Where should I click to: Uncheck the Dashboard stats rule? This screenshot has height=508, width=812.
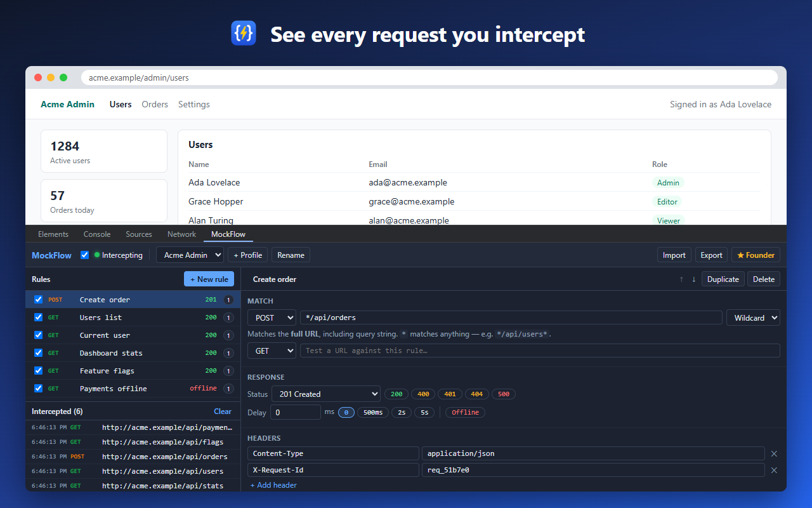[38, 353]
